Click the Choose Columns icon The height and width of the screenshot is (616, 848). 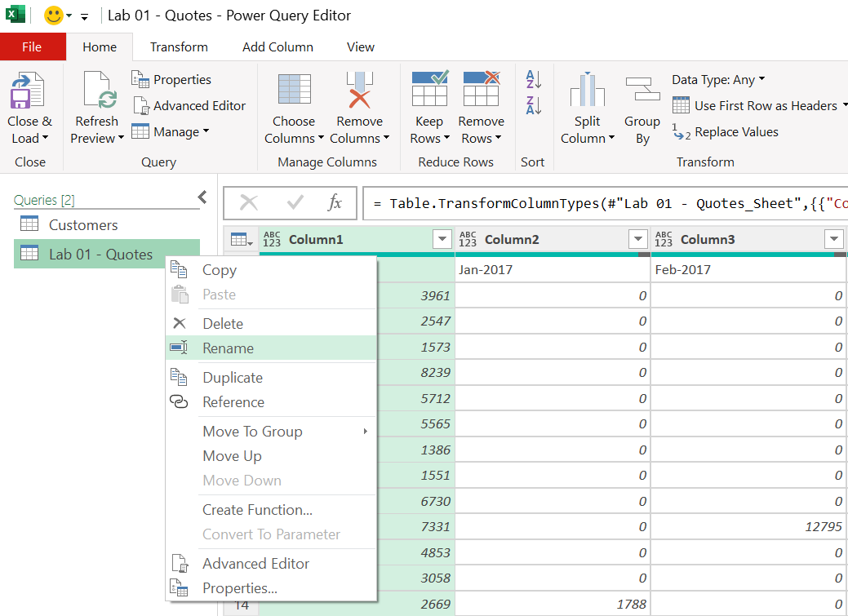294,89
